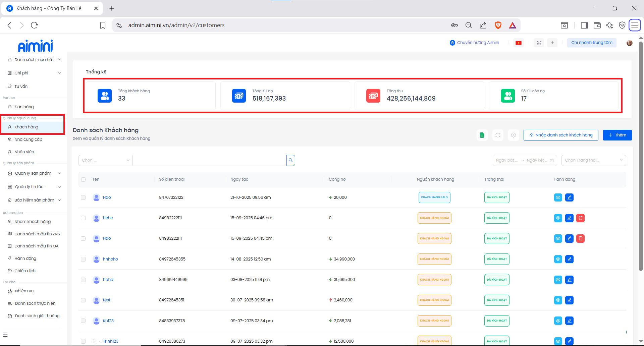Click the start date field Ngày bắt đầu
Screen dimensions: 644x346
point(506,160)
